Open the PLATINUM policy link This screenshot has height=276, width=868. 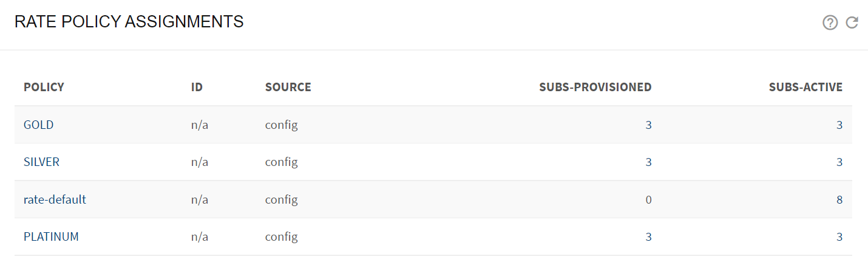[51, 236]
